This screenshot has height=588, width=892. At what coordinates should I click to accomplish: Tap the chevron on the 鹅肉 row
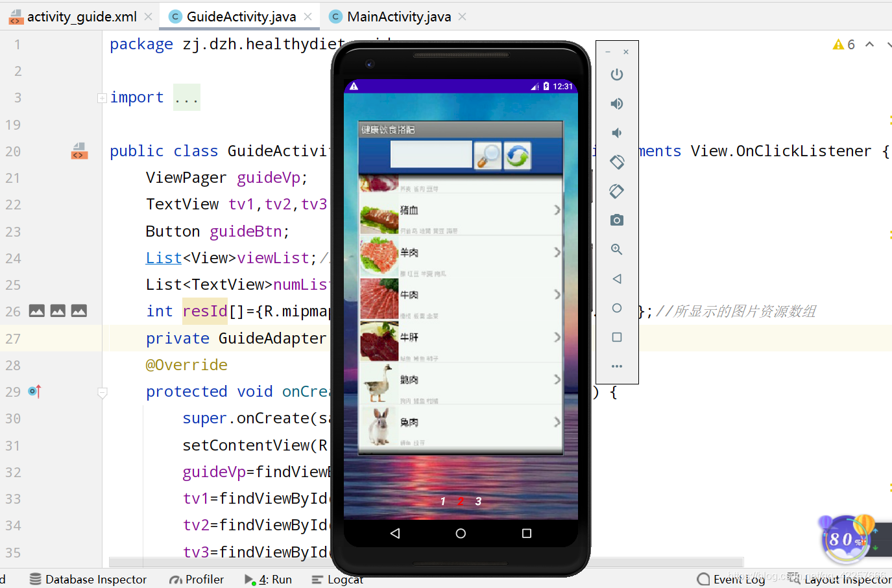[x=557, y=379]
